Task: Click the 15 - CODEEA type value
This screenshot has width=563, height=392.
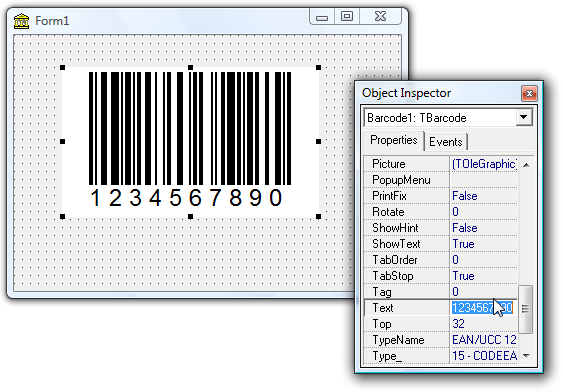Action: coord(484,356)
